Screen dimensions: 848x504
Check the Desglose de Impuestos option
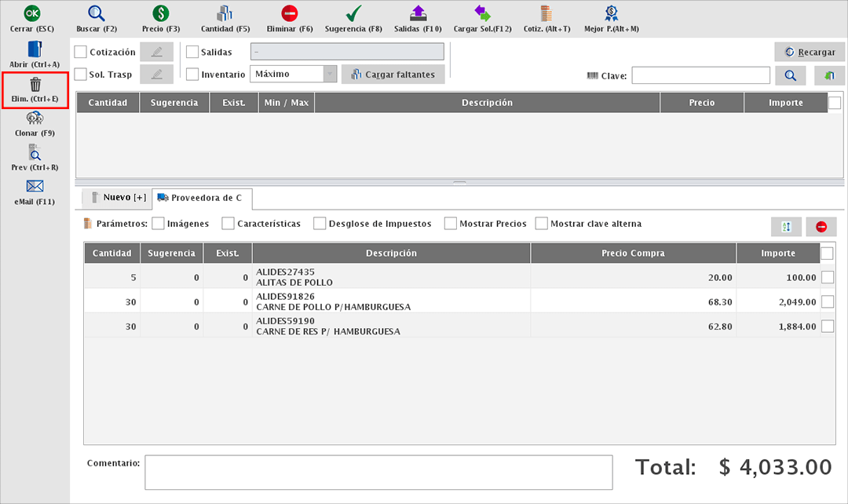pos(320,224)
